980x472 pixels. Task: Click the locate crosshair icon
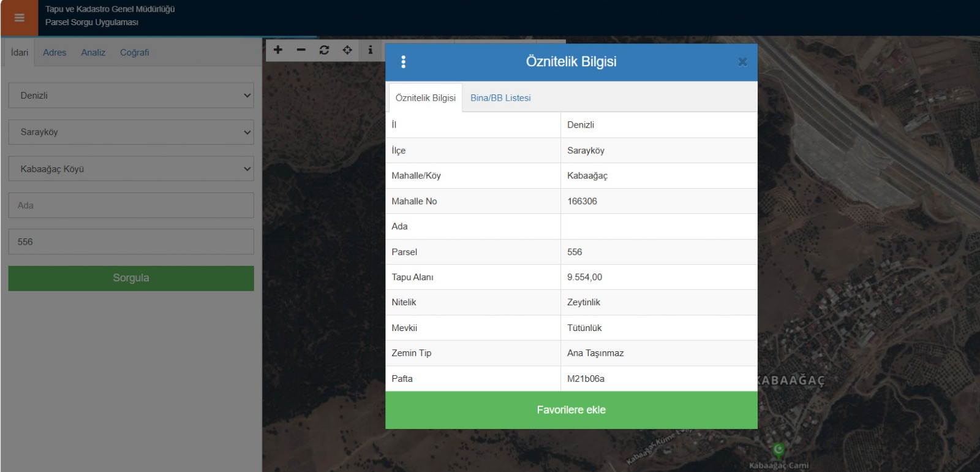pyautogui.click(x=347, y=50)
